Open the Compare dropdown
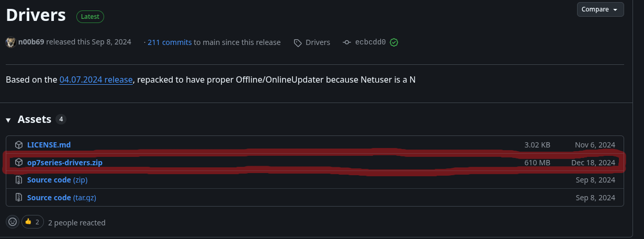644x239 pixels. tap(600, 9)
